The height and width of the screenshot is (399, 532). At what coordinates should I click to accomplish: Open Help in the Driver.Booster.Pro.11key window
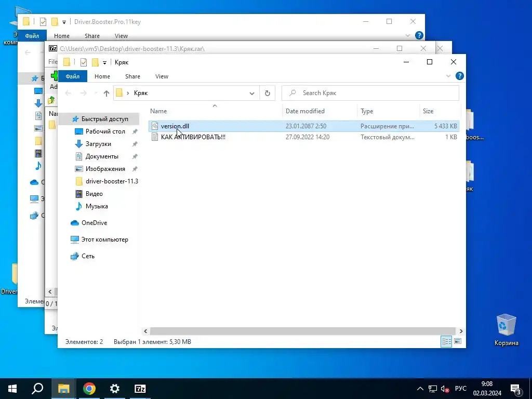[419, 35]
